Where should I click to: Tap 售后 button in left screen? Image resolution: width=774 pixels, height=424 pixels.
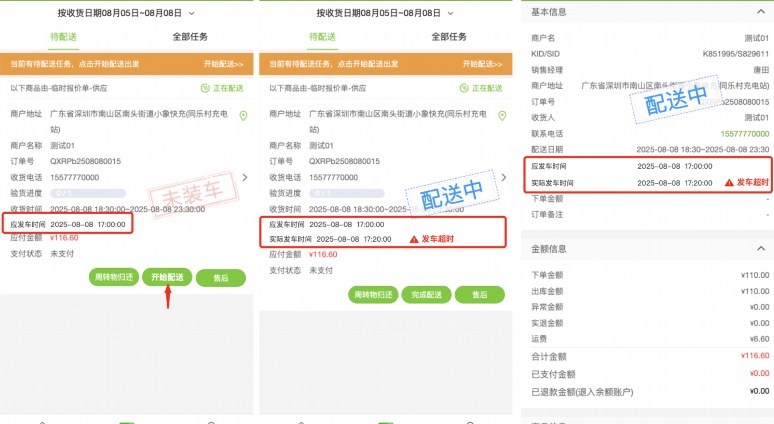[x=221, y=278]
